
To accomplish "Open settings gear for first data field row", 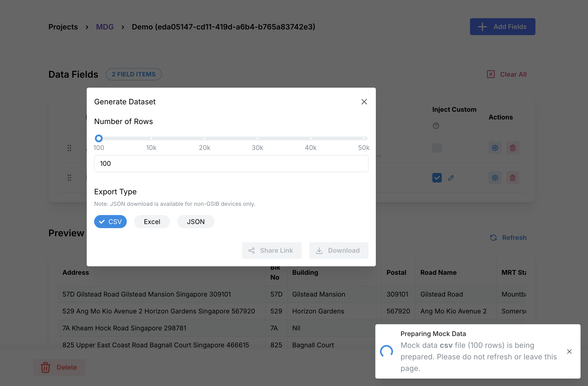I will tap(495, 148).
